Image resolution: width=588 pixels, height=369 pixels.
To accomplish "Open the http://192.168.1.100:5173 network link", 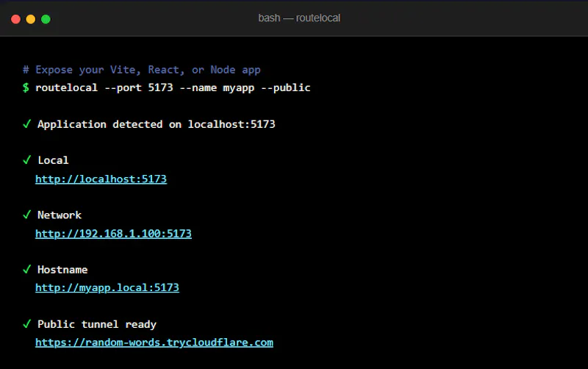I will pos(113,234).
